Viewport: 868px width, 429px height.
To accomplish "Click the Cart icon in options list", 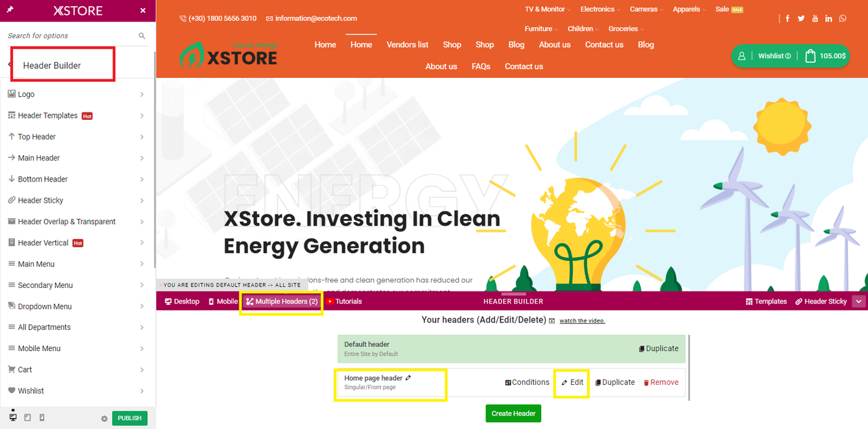I will [12, 369].
